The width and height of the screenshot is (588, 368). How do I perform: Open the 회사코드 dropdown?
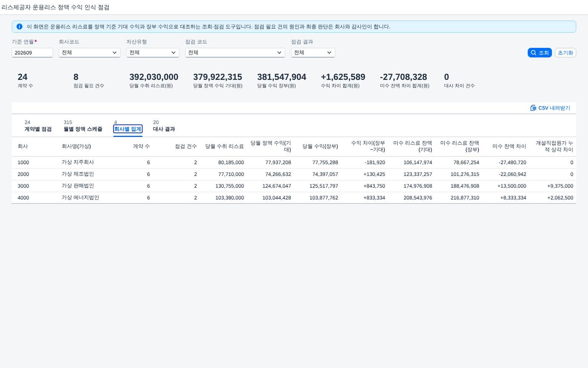89,53
